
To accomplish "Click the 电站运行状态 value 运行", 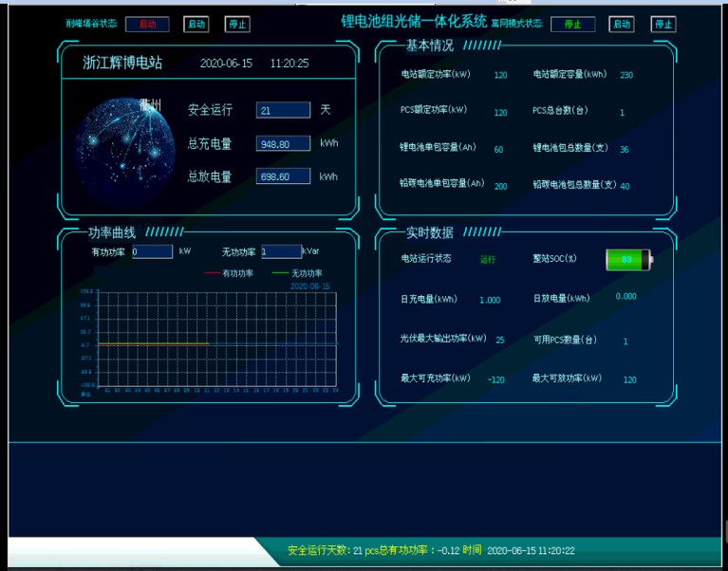I will 488,260.
